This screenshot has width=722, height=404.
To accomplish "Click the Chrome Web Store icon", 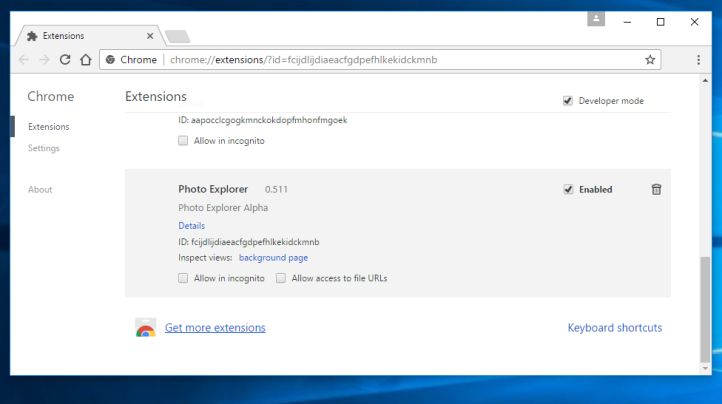I will pyautogui.click(x=146, y=328).
